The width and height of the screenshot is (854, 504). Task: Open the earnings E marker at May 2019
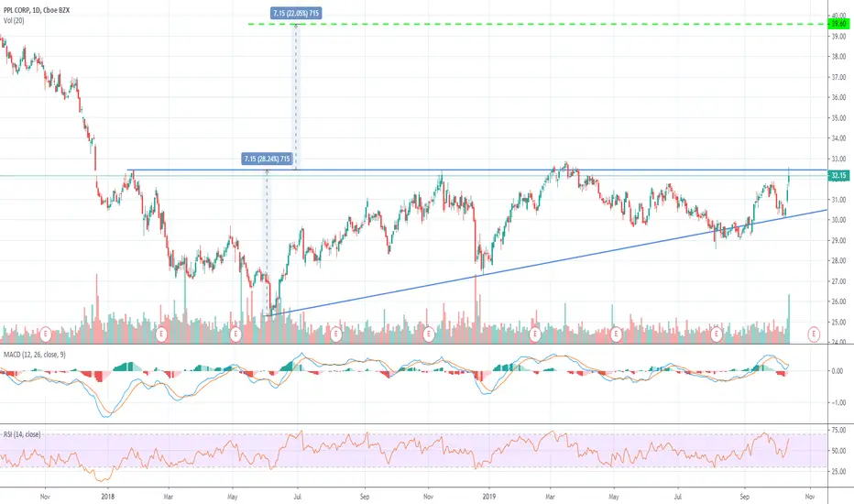616,334
